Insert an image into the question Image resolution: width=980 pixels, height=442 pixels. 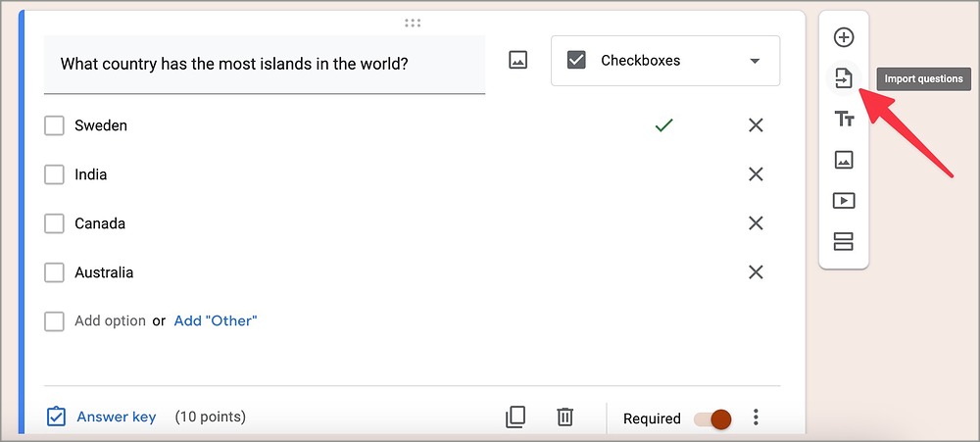(517, 61)
